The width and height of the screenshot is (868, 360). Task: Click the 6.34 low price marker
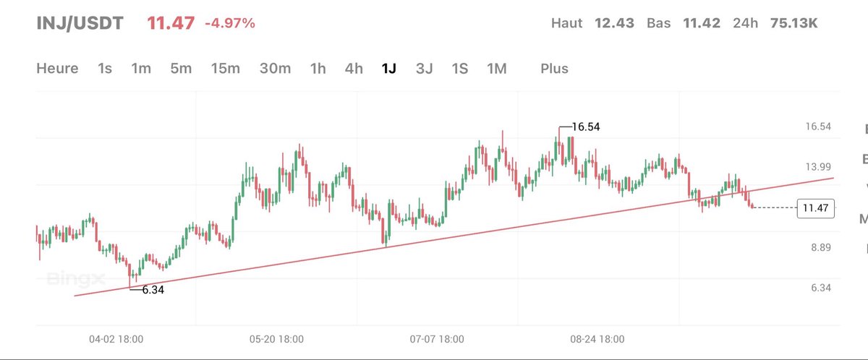pos(153,290)
